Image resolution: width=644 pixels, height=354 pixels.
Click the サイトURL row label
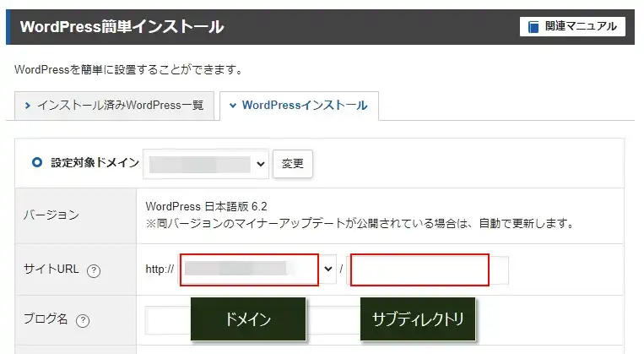pyautogui.click(x=51, y=270)
